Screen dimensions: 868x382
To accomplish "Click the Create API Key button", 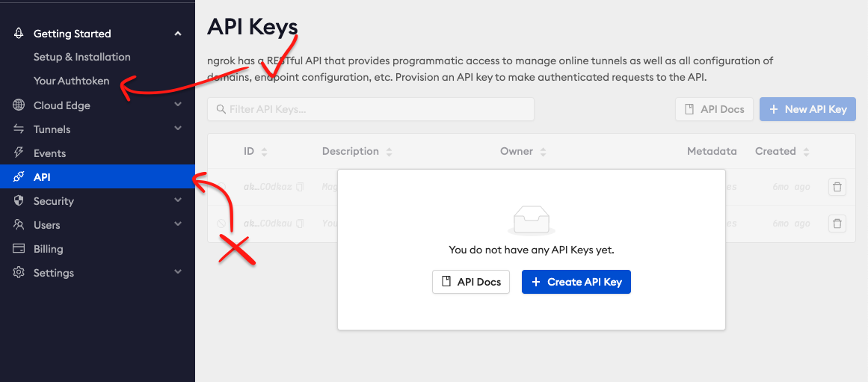I will point(576,282).
